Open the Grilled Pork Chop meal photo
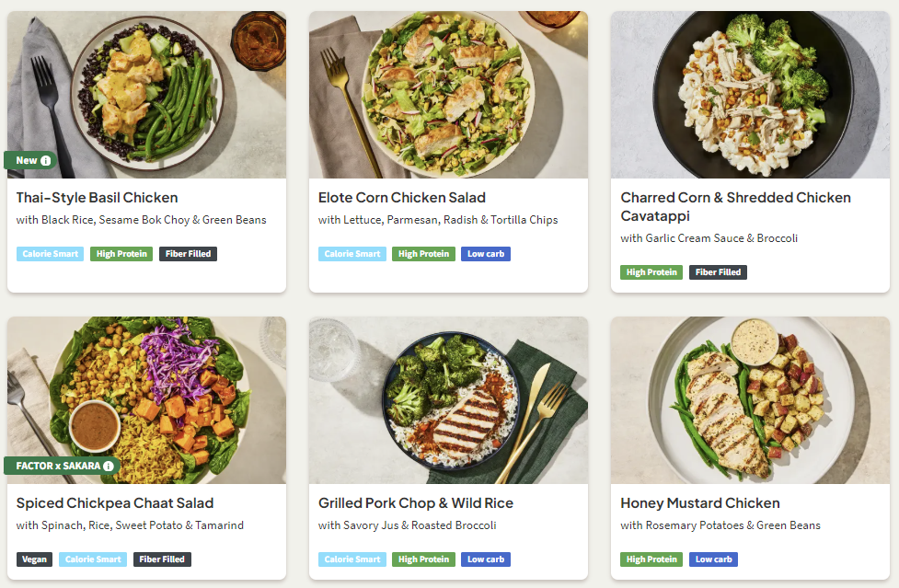Screen dimensions: 899x588 (448, 399)
